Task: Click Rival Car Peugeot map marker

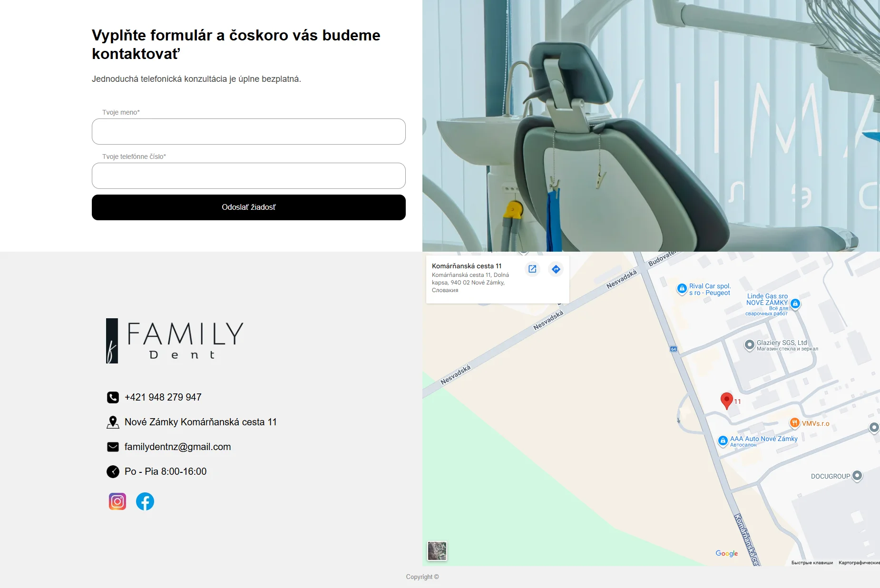Action: pos(682,288)
